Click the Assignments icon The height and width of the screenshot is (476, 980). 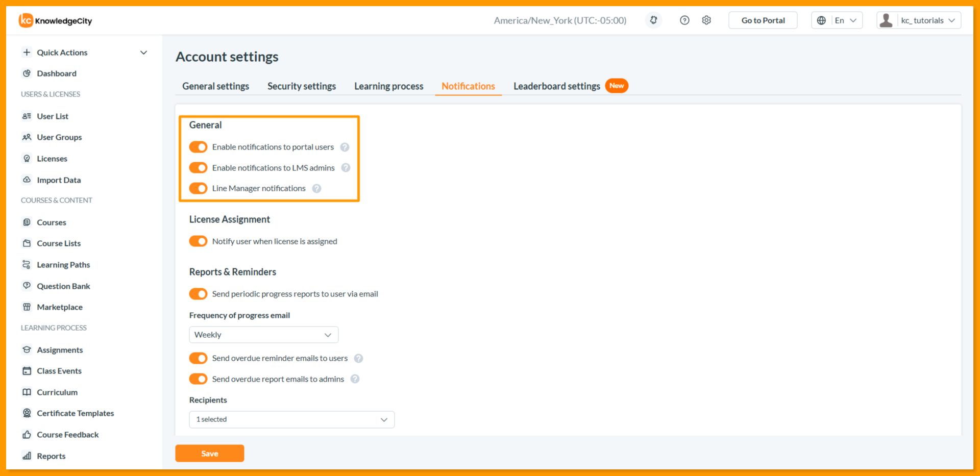27,350
